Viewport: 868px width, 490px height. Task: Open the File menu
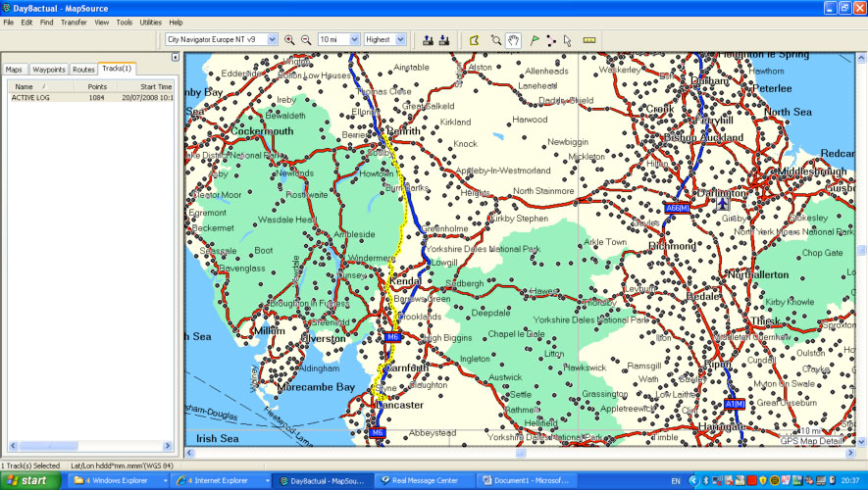point(8,23)
